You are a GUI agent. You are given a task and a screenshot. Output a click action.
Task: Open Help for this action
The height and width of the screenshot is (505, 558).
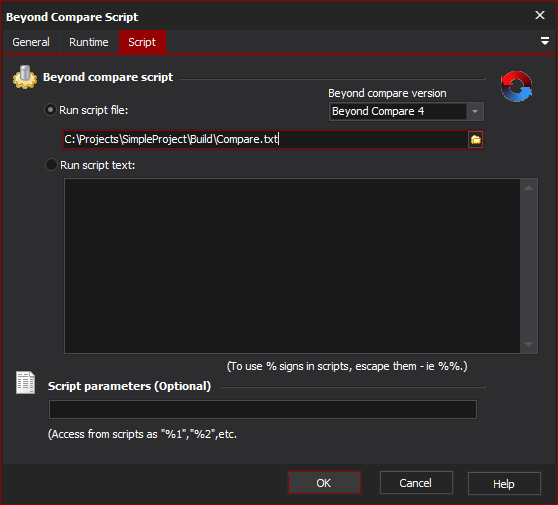[x=504, y=484]
